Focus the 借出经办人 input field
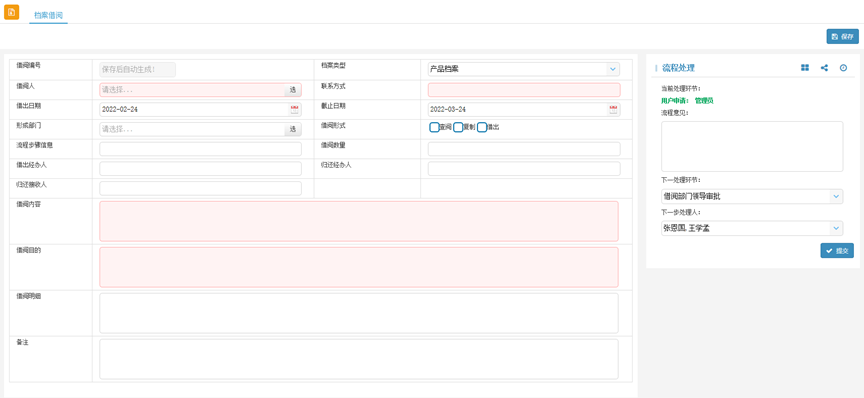864x398 pixels. tap(201, 169)
